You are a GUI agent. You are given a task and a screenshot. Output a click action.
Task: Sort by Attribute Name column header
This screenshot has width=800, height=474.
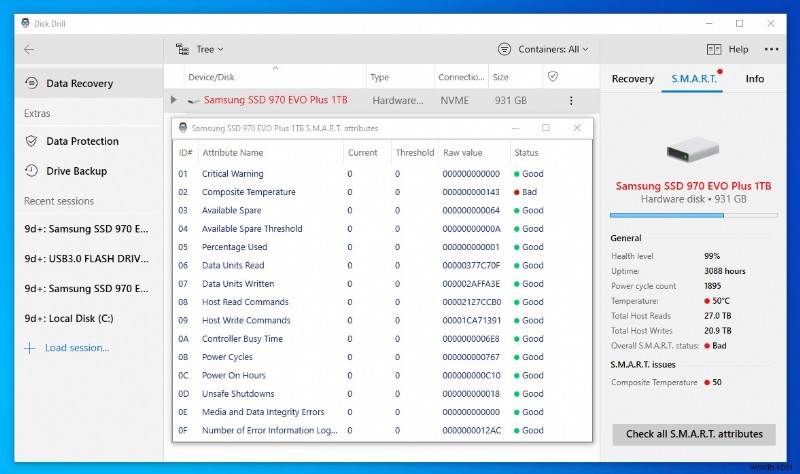233,153
